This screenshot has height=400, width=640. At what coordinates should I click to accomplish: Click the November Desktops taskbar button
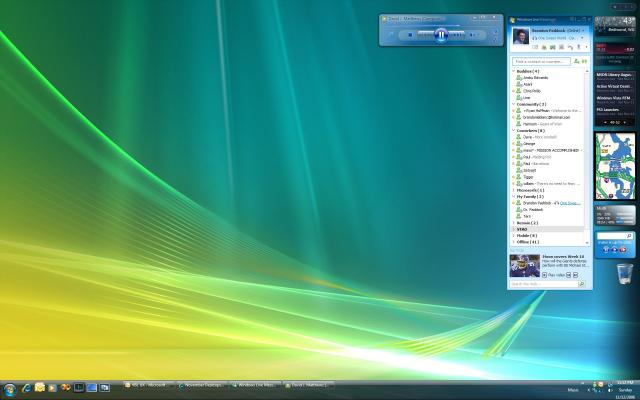tap(202, 385)
